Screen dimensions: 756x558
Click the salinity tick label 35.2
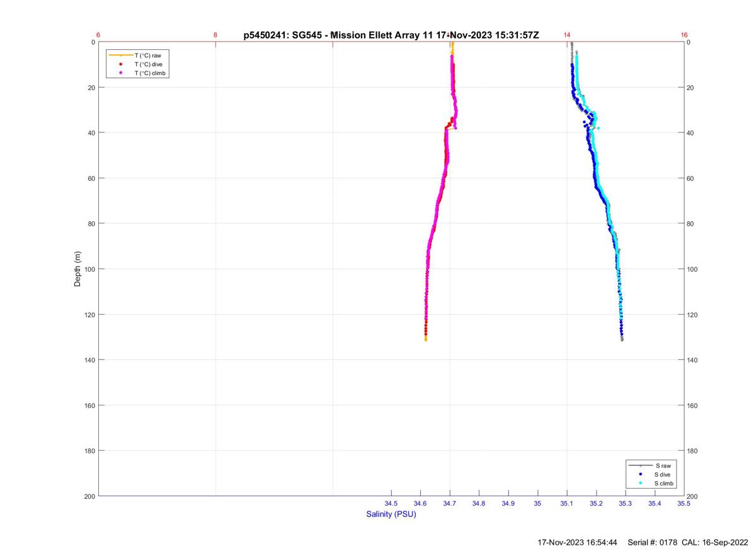pos(596,503)
